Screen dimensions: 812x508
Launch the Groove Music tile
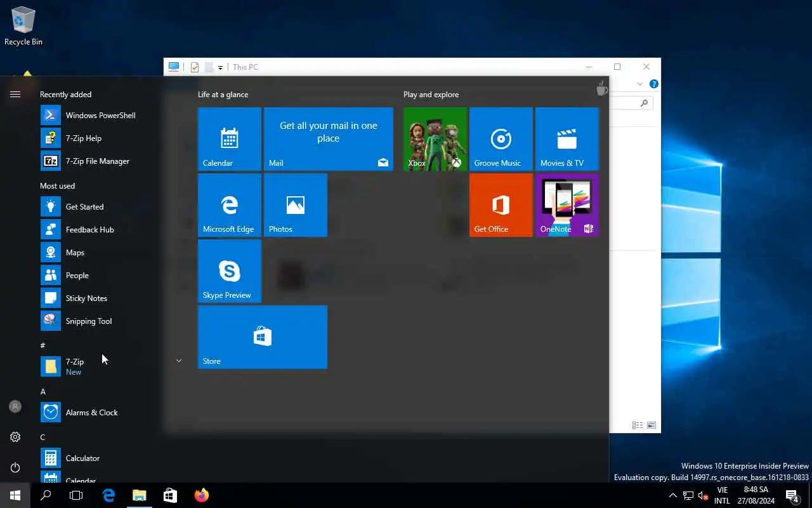(x=501, y=139)
